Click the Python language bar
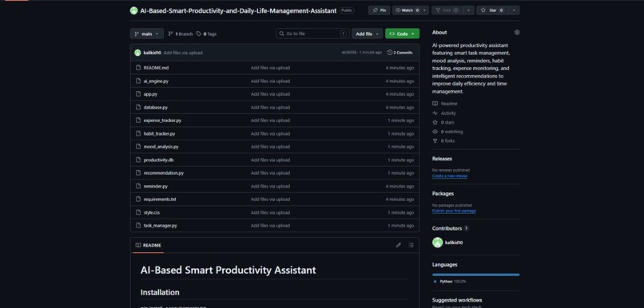This screenshot has height=308, width=644. pos(475,274)
